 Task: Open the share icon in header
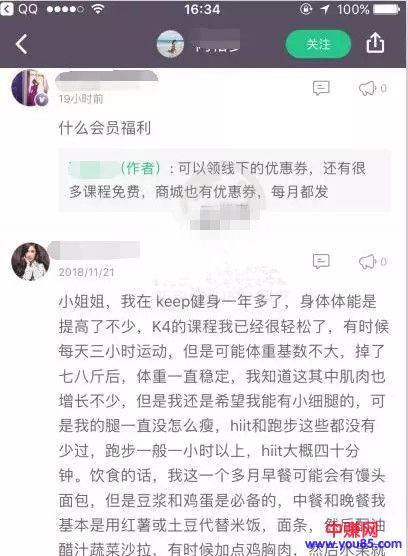pyautogui.click(x=375, y=43)
